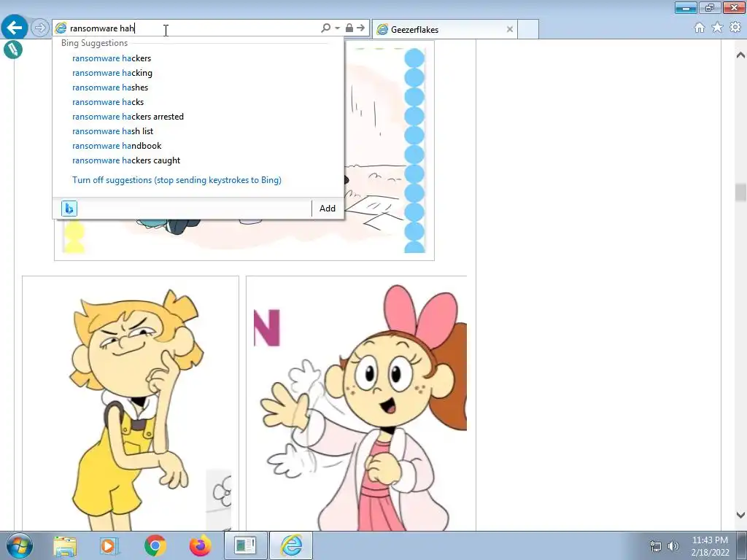The width and height of the screenshot is (747, 560).
Task: Click the taskbar clock showing 11:43 PM
Action: [x=710, y=546]
